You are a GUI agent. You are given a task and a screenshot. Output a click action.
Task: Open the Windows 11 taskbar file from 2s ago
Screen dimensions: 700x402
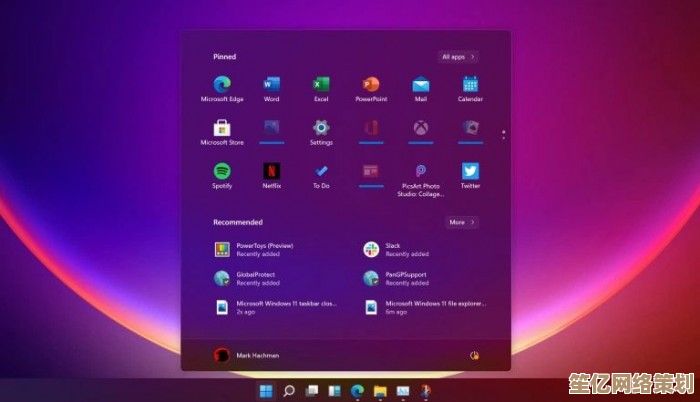coord(275,307)
